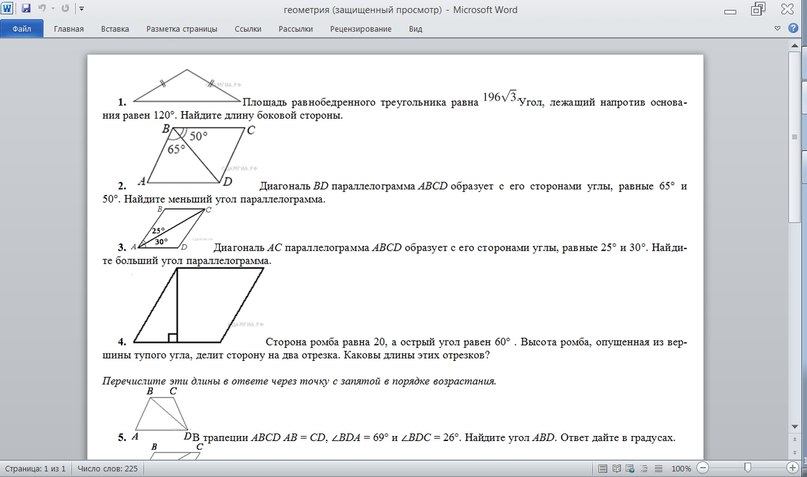807x477 pixels.
Task: Click the text 'Найдите меньший угол параллелограмма'
Action: tap(225, 200)
